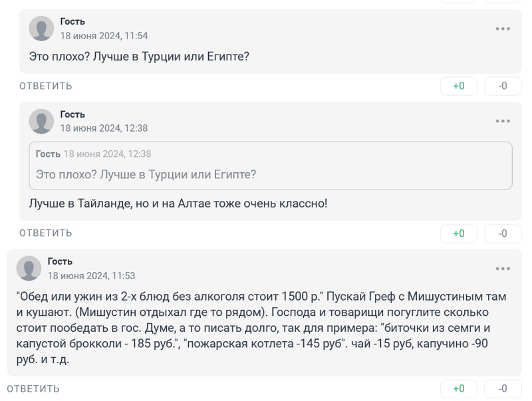Reply to the 11:53 State Duma comment

pyautogui.click(x=33, y=389)
